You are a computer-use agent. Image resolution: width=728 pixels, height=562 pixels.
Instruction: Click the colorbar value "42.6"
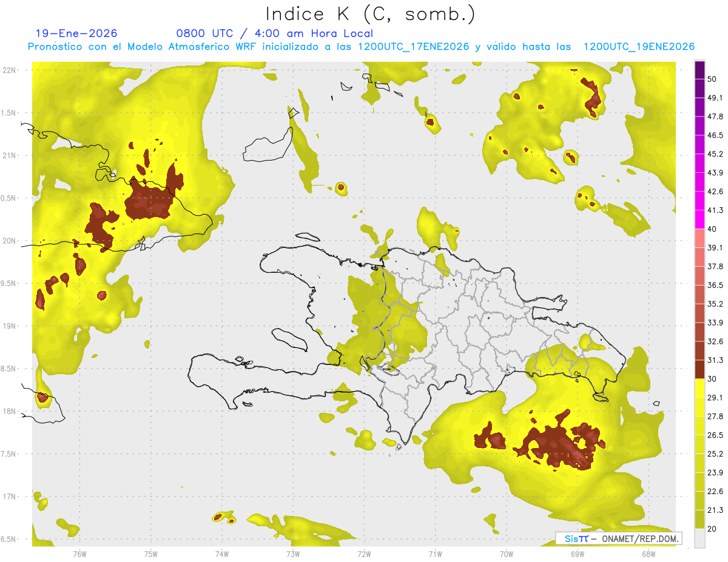(716, 192)
